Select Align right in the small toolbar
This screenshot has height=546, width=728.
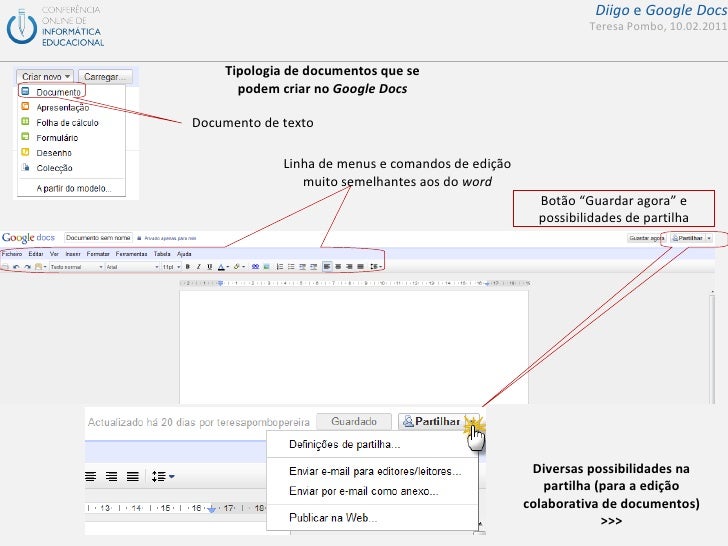point(349,266)
